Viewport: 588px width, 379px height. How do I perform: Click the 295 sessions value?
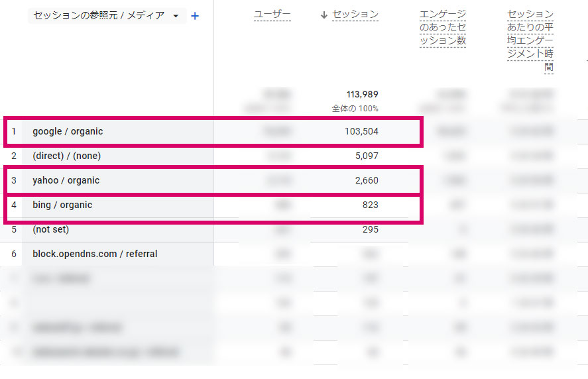[x=371, y=229]
